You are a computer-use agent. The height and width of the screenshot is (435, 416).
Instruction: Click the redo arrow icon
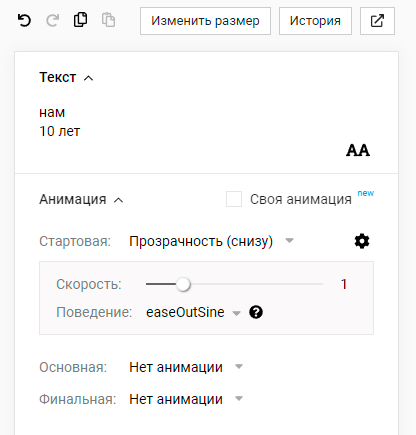52,21
